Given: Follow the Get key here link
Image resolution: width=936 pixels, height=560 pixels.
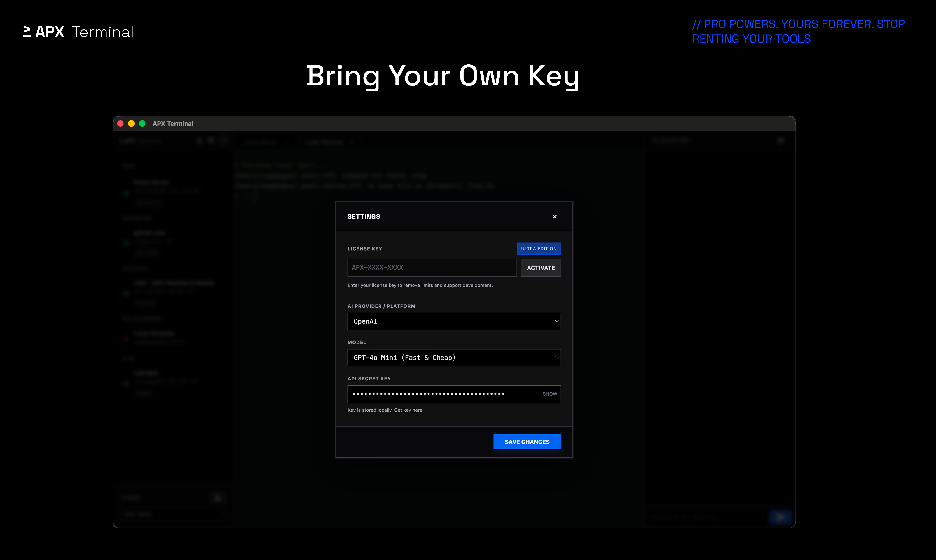Looking at the screenshot, I should click(408, 410).
